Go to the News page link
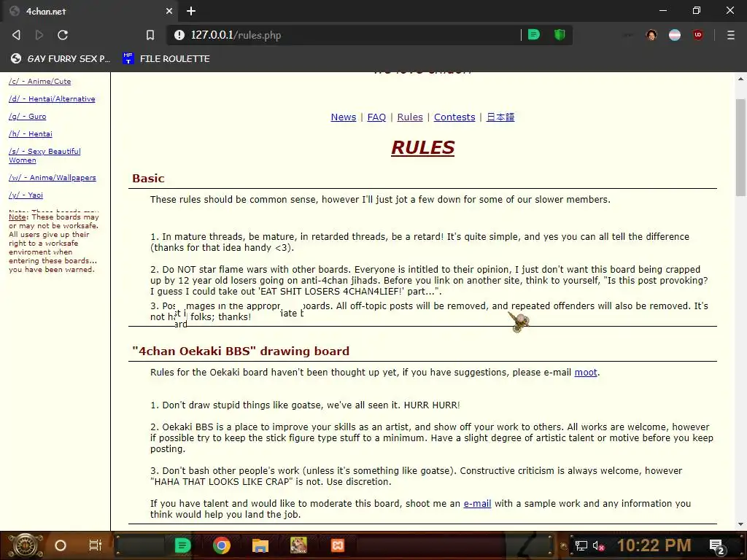The height and width of the screenshot is (560, 747). tap(344, 117)
